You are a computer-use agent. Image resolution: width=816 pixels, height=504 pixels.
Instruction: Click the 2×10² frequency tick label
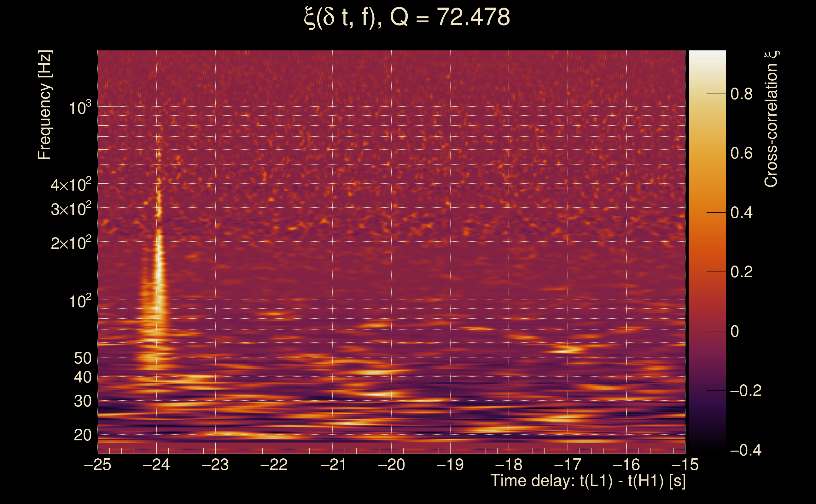(x=71, y=243)
